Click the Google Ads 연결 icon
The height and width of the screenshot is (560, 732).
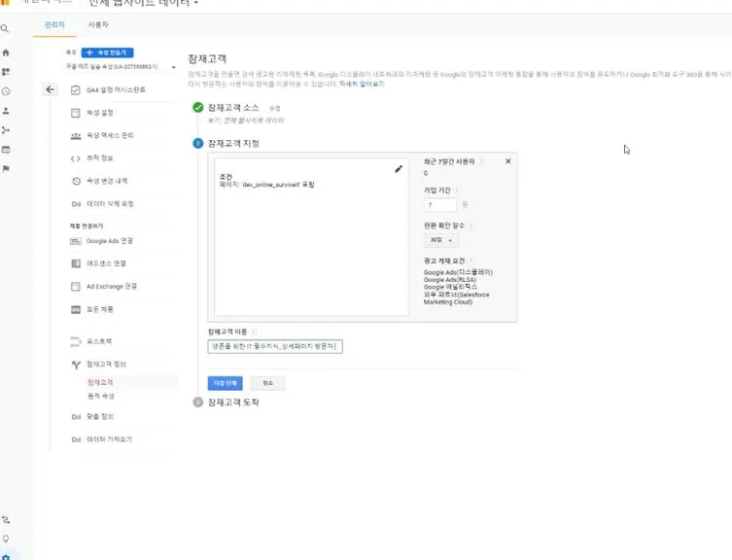[76, 241]
